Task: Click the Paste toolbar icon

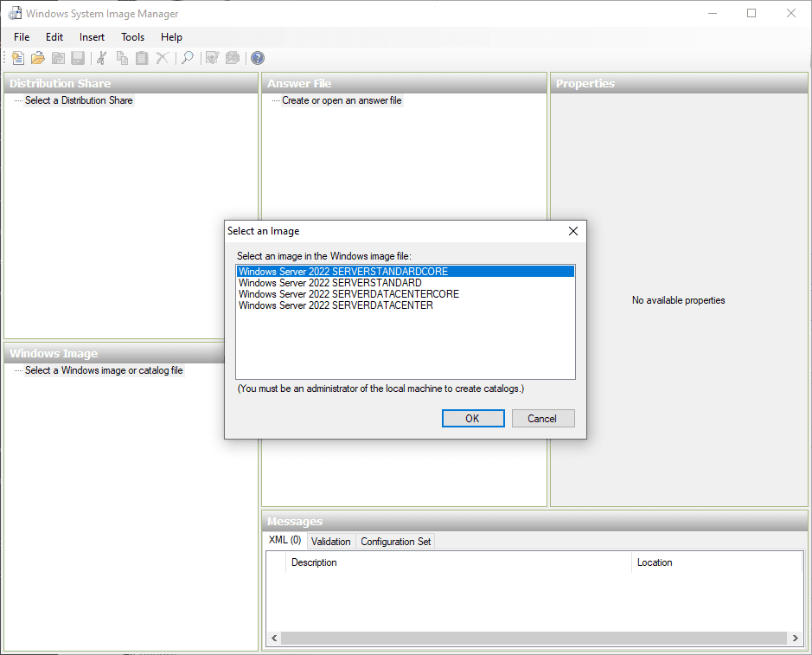Action: point(141,58)
